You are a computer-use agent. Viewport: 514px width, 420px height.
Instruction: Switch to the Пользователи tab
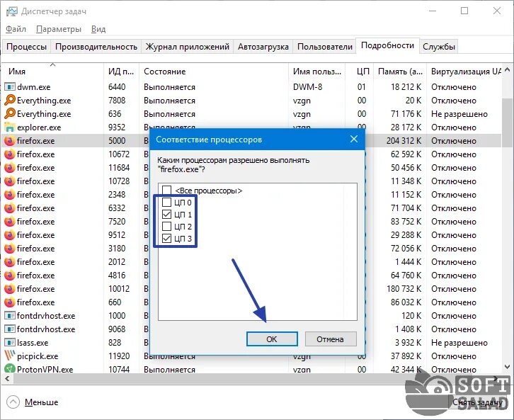[x=324, y=47]
